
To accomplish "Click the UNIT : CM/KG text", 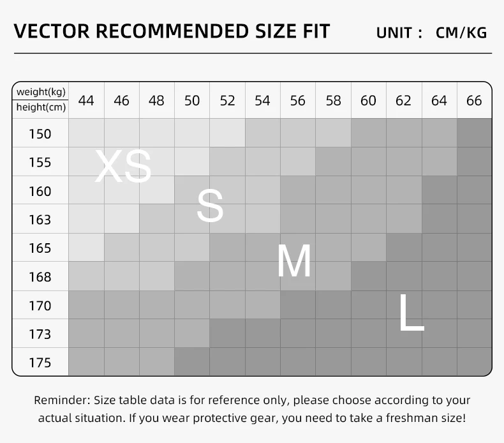I will coord(431,33).
